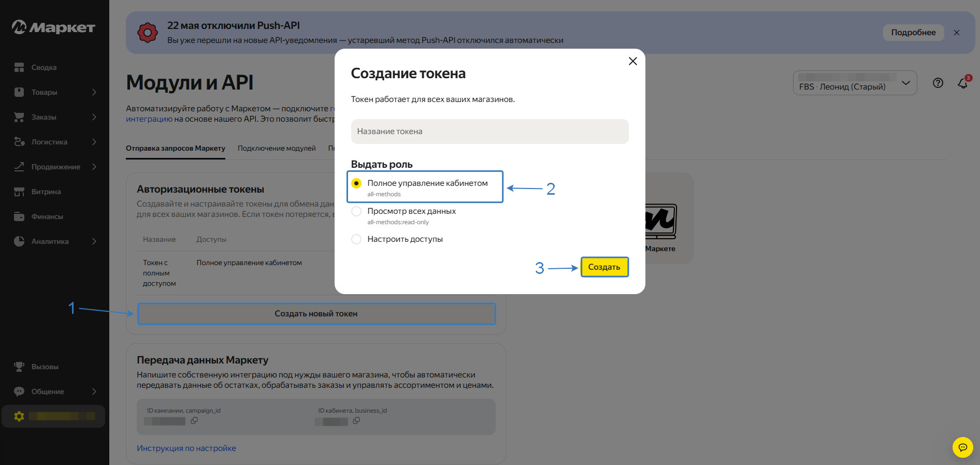980x465 pixels.
Task: Expand the Заказы submenu chevron
Action: 94,117
